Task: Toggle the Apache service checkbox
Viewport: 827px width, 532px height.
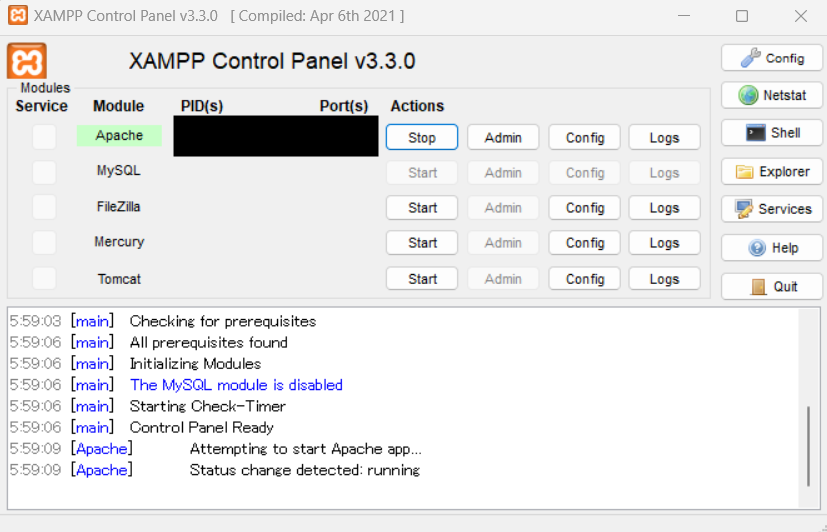Action: 44,137
